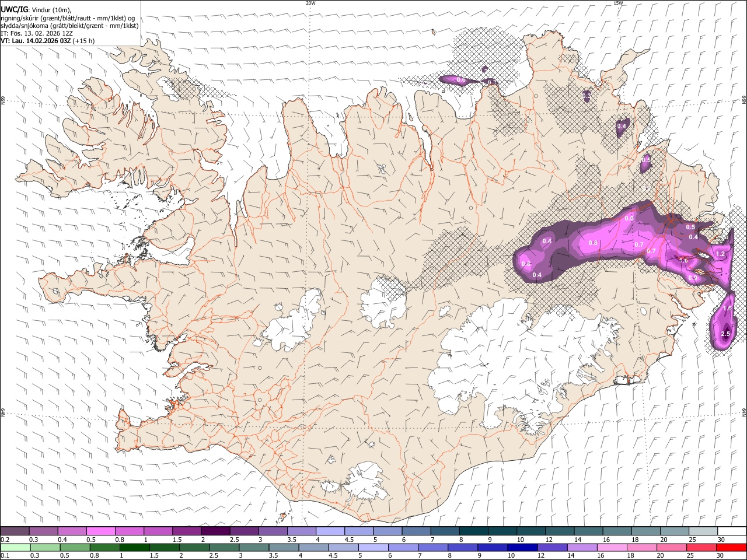Click the '15W' longitude label at top
This screenshot has height=560, width=747.
[618, 3]
